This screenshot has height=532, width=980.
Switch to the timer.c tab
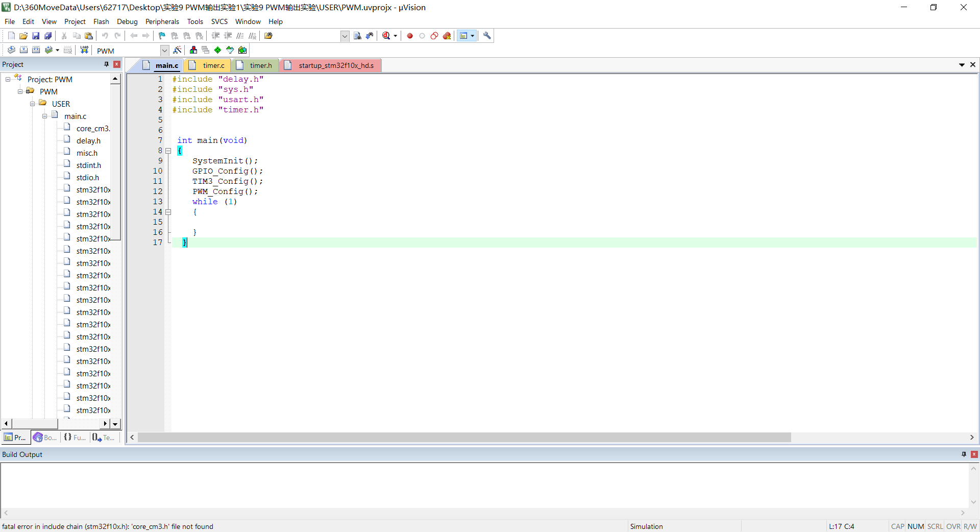pos(208,65)
